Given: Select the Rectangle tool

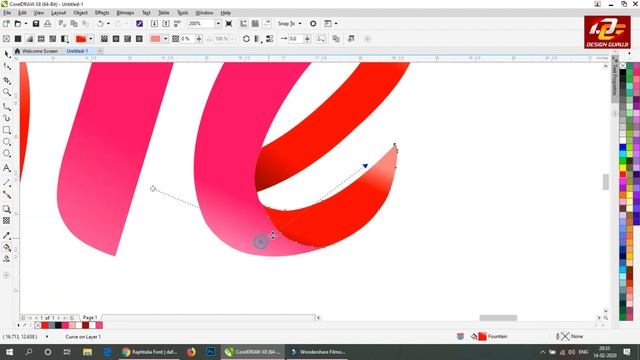Looking at the screenshot, I should coord(7,130).
